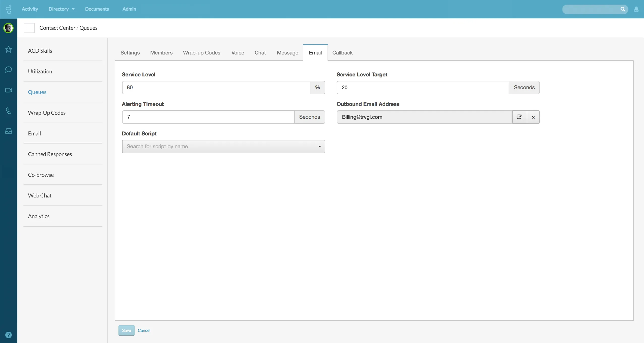Viewport: 644px width, 343px height.
Task: Click Queues in the breadcrumb
Action: [88, 28]
